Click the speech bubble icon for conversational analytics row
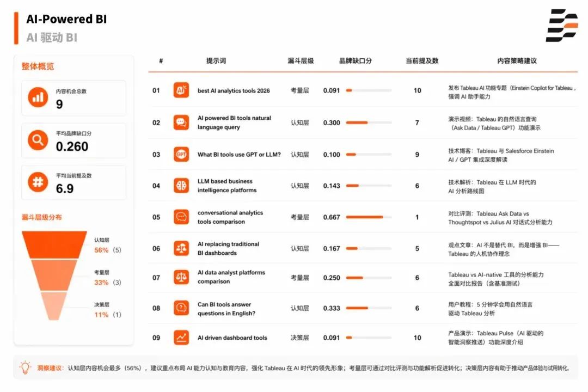Viewport: 588px width, 392px height. 181,217
